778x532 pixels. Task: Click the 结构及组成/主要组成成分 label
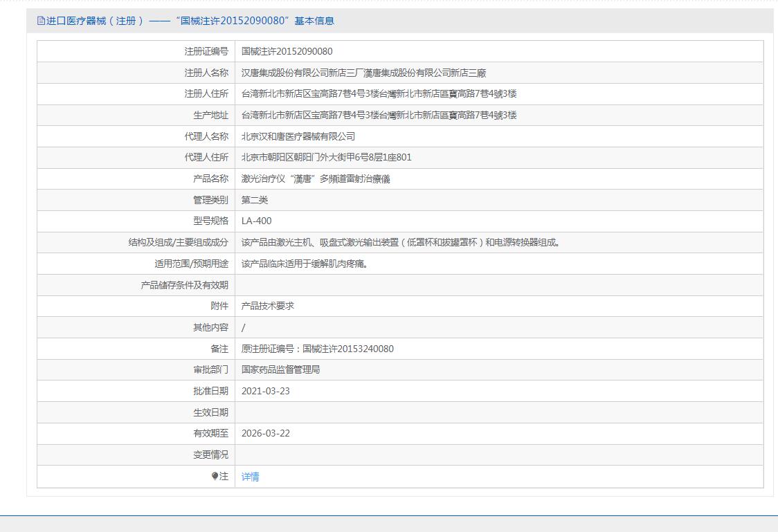(x=178, y=242)
